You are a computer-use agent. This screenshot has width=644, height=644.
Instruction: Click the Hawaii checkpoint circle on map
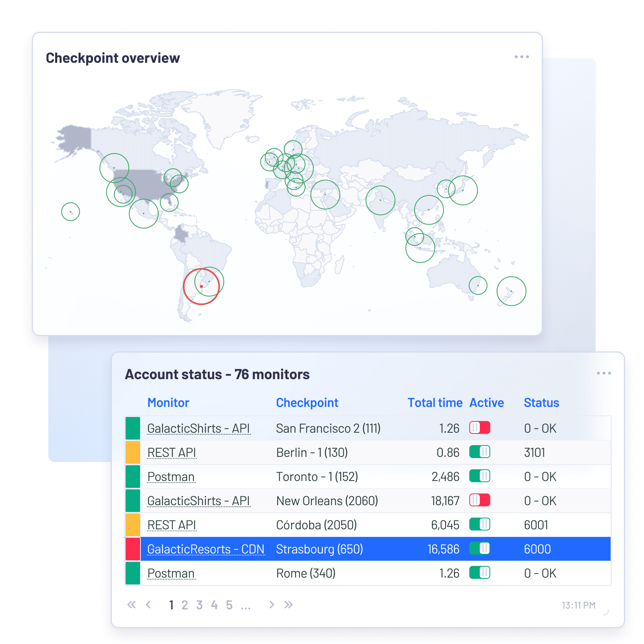click(x=70, y=212)
